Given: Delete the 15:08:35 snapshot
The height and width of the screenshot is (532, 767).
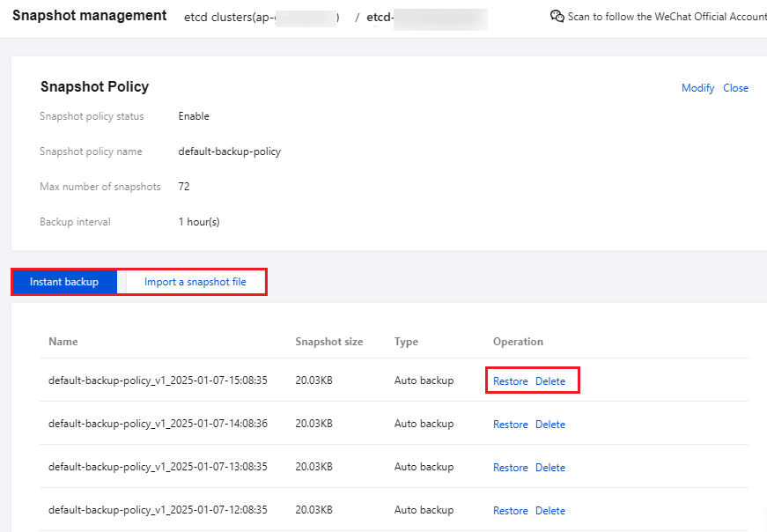Looking at the screenshot, I should tap(550, 381).
